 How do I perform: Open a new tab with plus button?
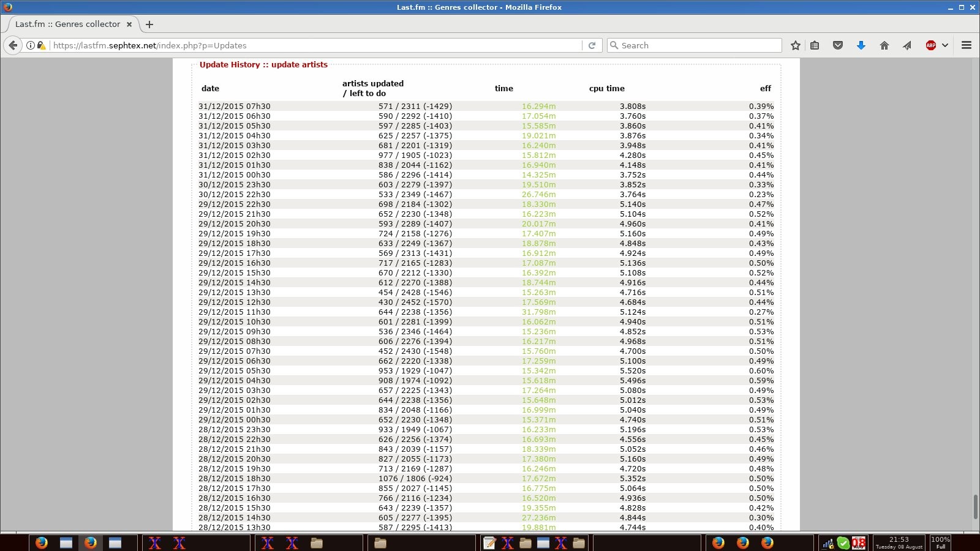pos(149,24)
